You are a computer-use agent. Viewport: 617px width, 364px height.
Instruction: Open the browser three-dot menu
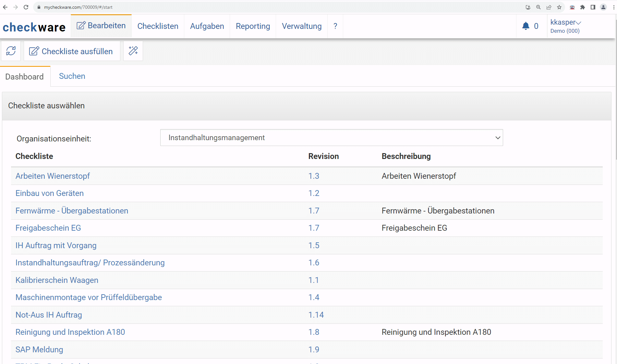pos(613,7)
